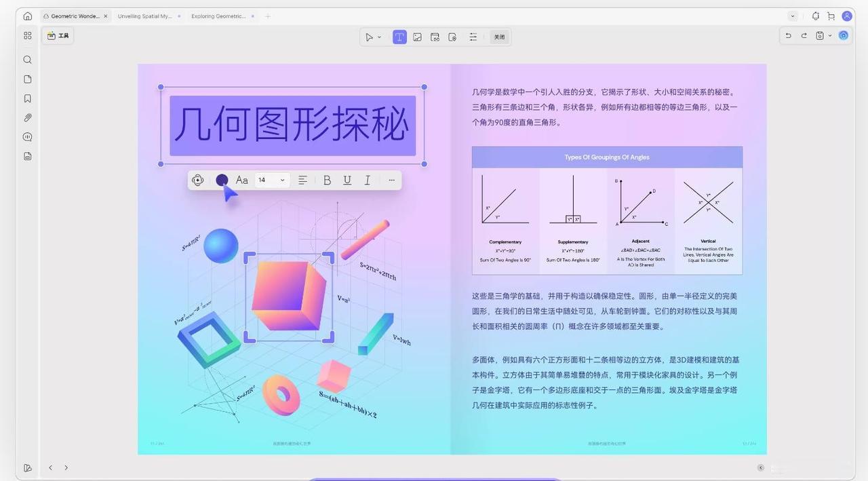Screen dimensions: 868x481
Task: Open the user account avatar
Action: (847, 16)
